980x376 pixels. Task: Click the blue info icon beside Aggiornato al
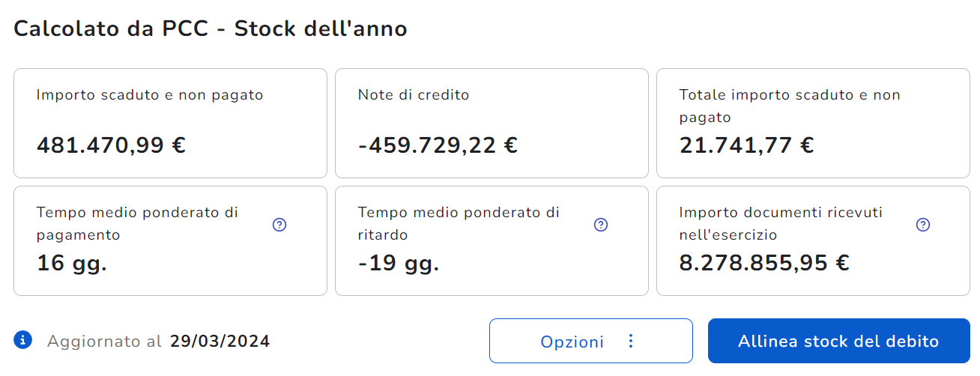tap(23, 341)
